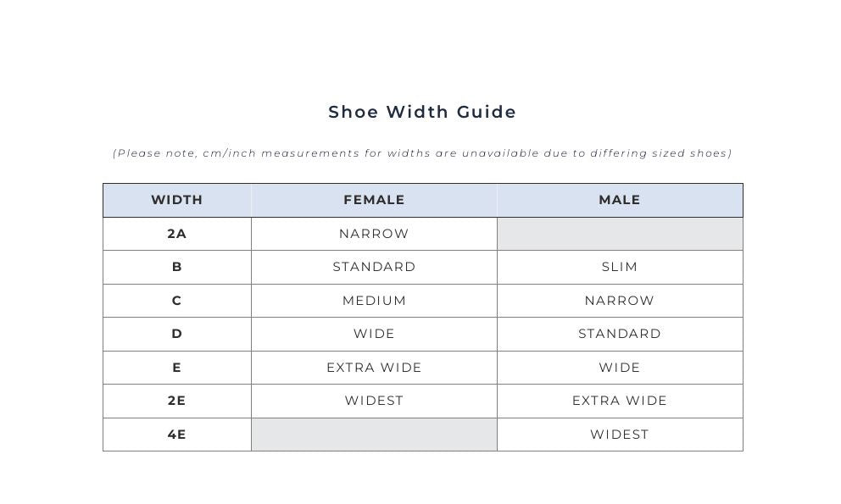This screenshot has width=841, height=504.
Task: Select the WIDTH column header
Action: (x=176, y=200)
